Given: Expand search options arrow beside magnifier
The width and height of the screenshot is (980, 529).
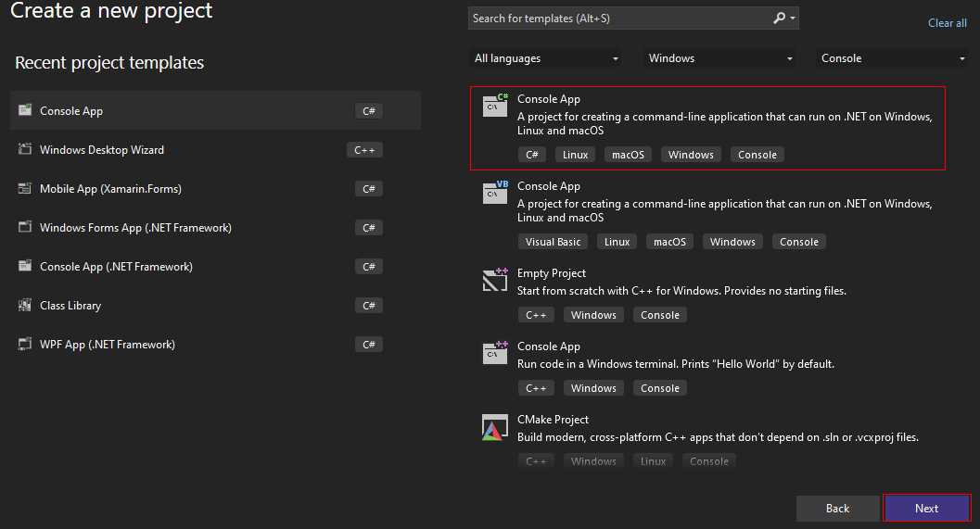Looking at the screenshot, I should pos(793,19).
